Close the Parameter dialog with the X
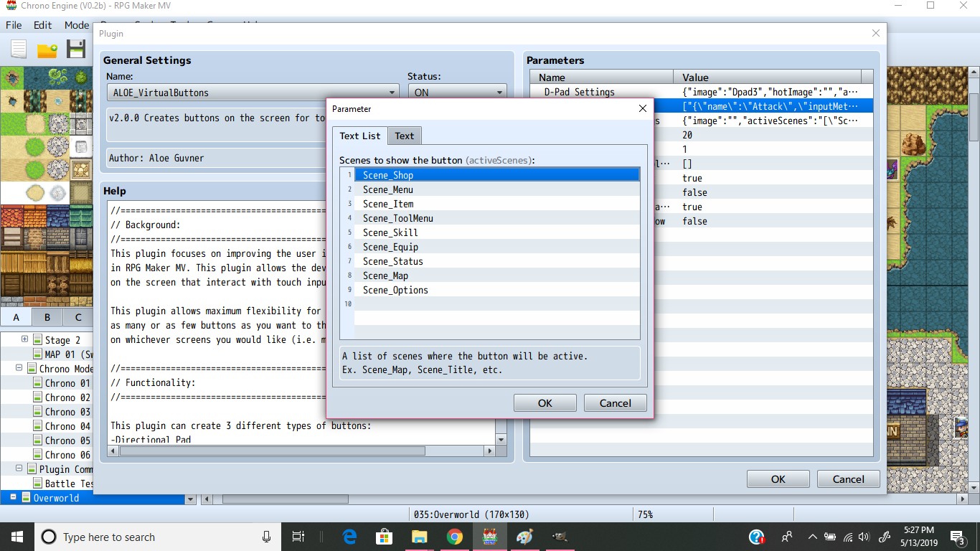Screen dimensions: 980x551 click(643, 108)
